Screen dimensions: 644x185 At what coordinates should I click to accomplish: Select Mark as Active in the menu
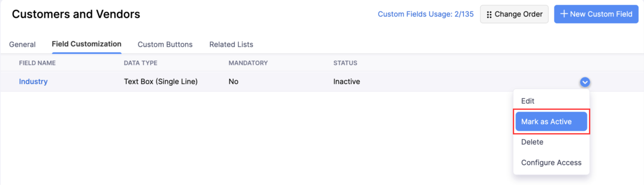[x=547, y=121]
